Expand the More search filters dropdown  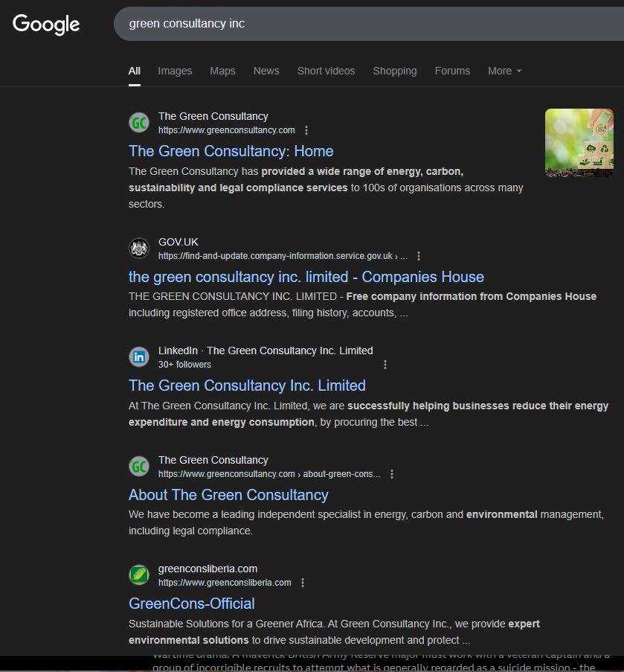504,71
